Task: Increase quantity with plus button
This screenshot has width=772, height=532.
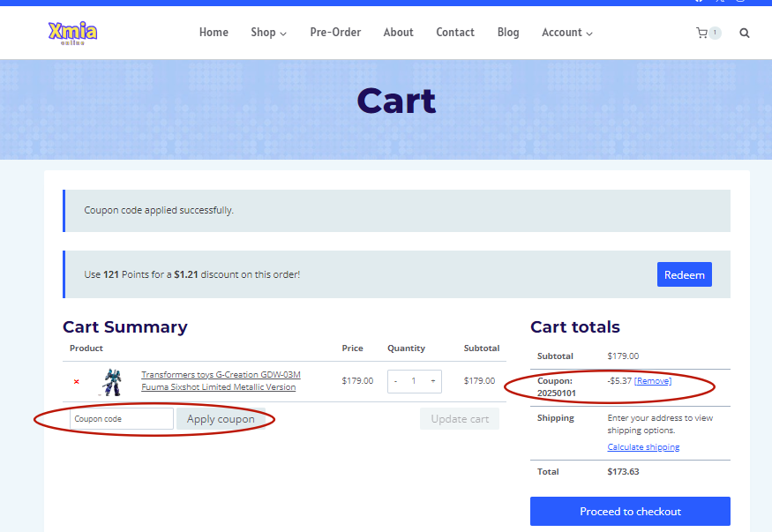Action: click(433, 381)
